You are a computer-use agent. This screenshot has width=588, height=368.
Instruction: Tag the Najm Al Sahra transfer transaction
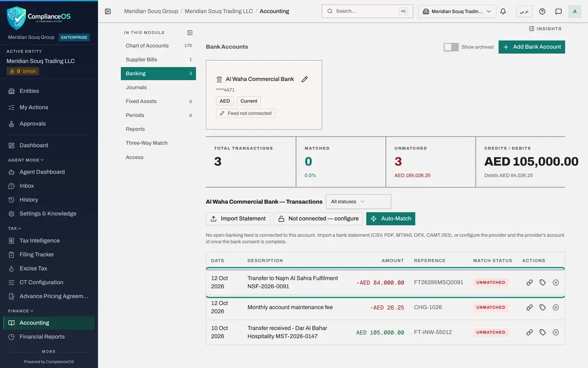pos(543,282)
